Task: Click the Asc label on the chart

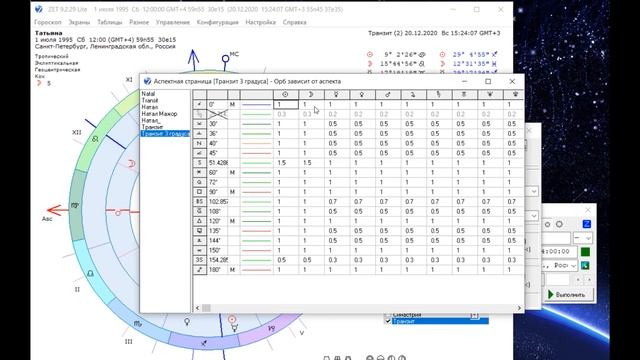Action: pyautogui.click(x=47, y=219)
